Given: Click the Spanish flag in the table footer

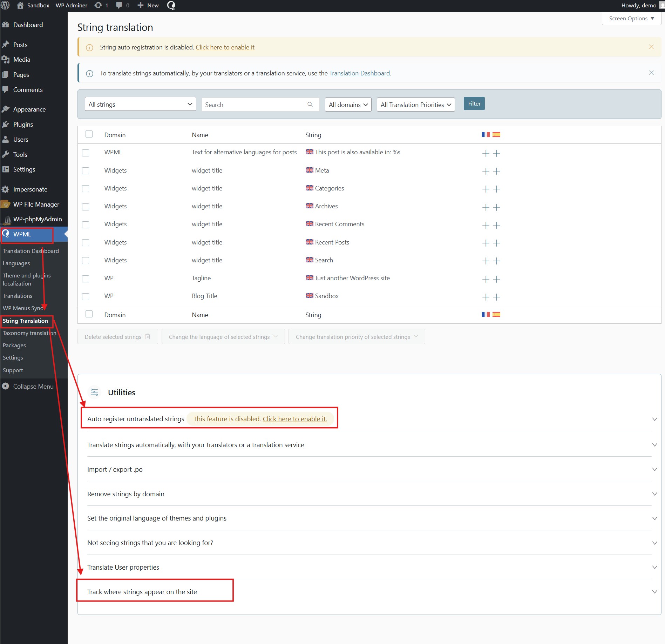Looking at the screenshot, I should [496, 315].
